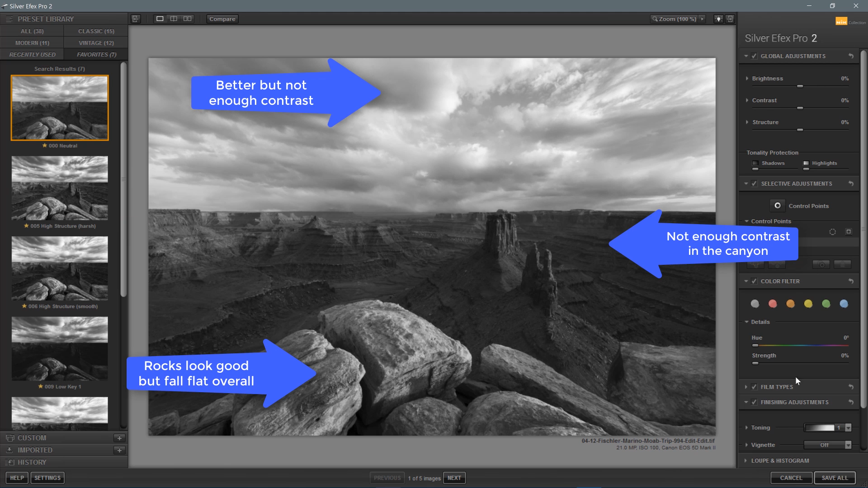Apply the 006 High Structure (smooth) preset
The height and width of the screenshot is (488, 868).
[x=60, y=268]
